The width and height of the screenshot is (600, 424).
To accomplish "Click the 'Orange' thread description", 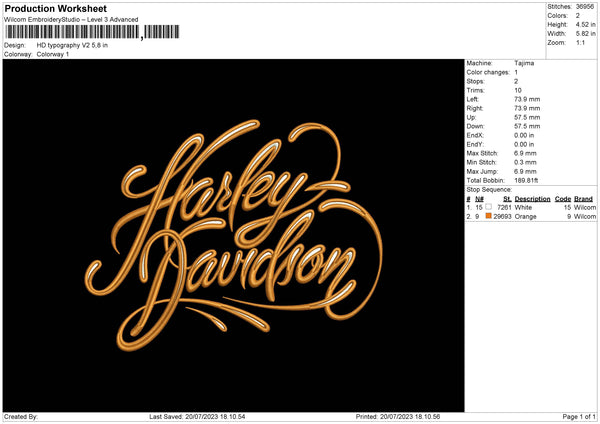I will click(x=525, y=217).
